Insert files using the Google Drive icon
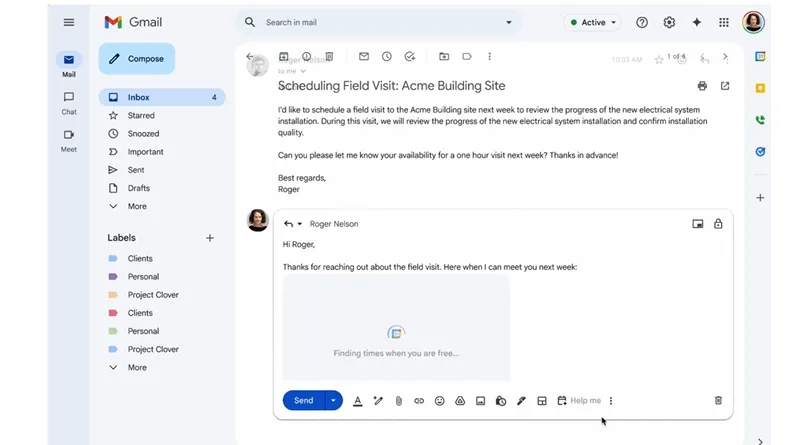 pyautogui.click(x=460, y=401)
